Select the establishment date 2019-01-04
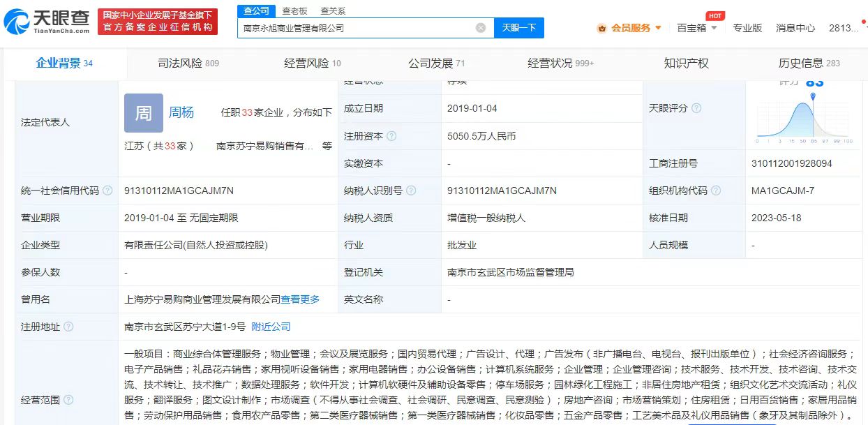Image resolution: width=868 pixels, height=425 pixels. pos(474,108)
